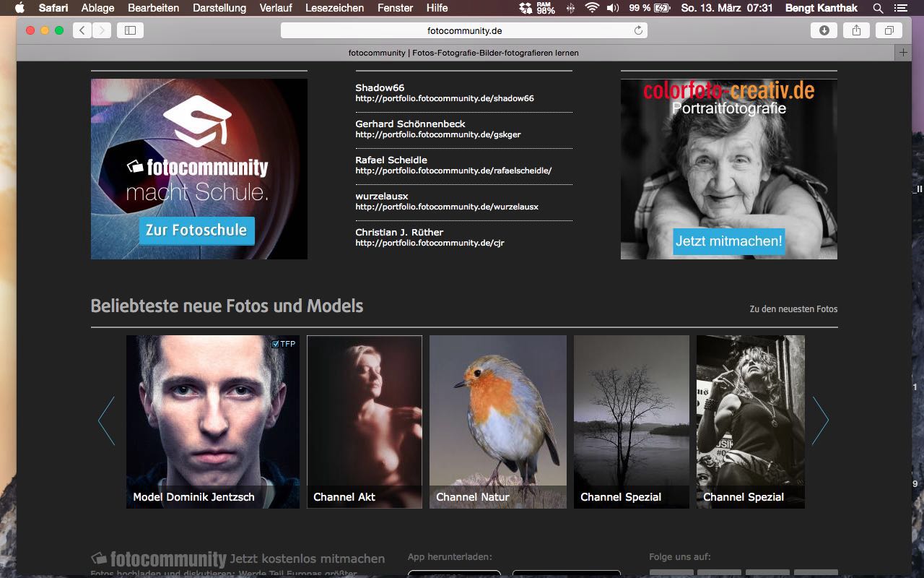Click the Jetzt mitmachen! button
Screen dimensions: 924x578
pos(728,241)
